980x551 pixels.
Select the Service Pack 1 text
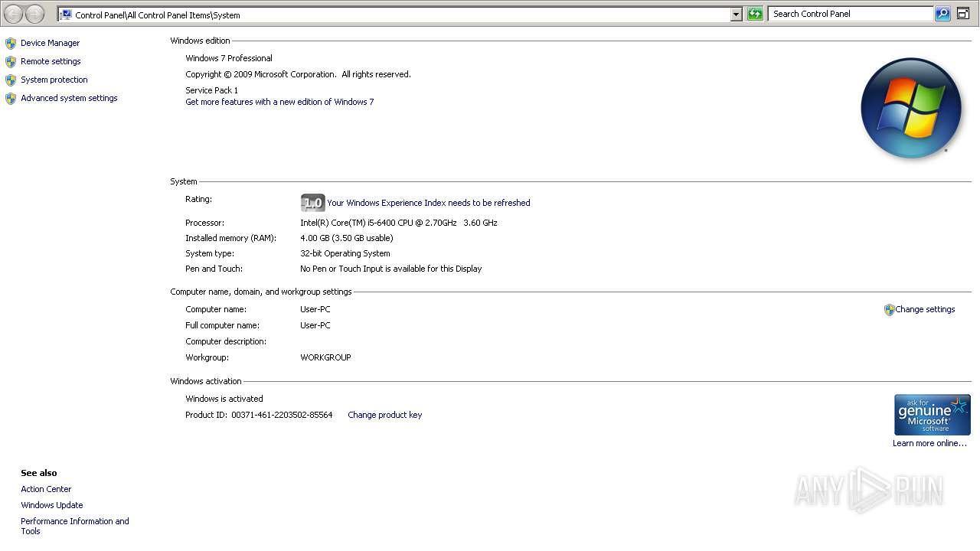pyautogui.click(x=212, y=90)
